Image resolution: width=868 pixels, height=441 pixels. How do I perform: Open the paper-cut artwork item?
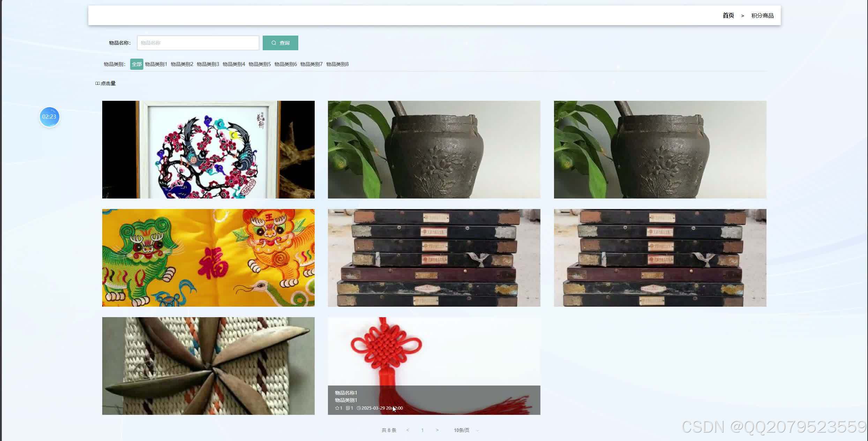[x=208, y=150]
